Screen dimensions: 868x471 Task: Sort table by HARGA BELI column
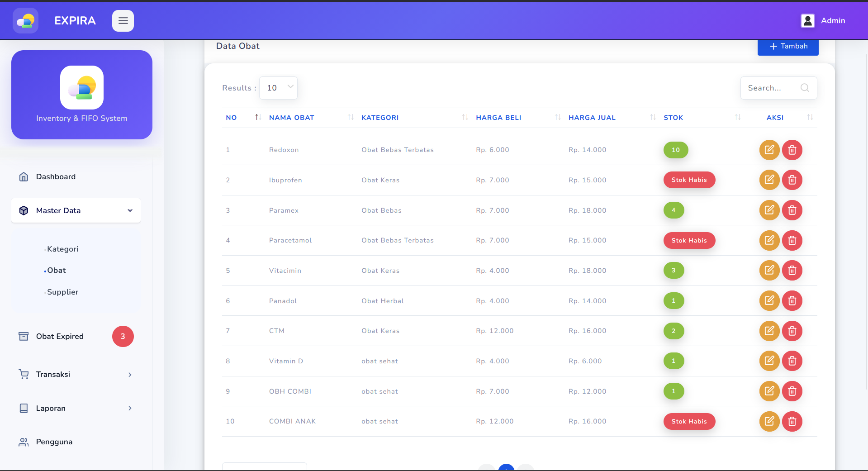(518, 118)
